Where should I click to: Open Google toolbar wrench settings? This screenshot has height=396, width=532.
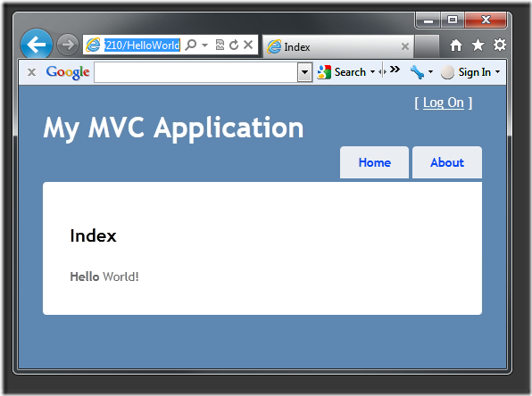(x=417, y=72)
